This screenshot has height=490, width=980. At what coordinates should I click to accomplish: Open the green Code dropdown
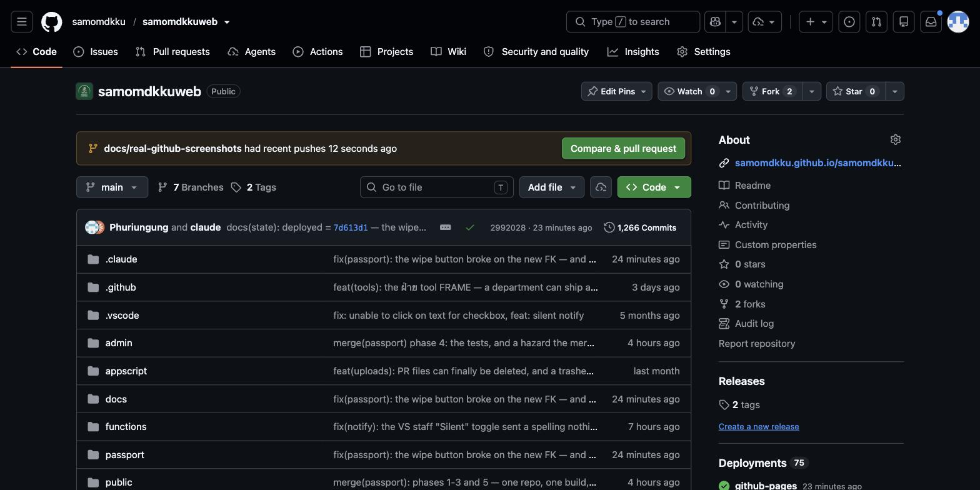(654, 187)
